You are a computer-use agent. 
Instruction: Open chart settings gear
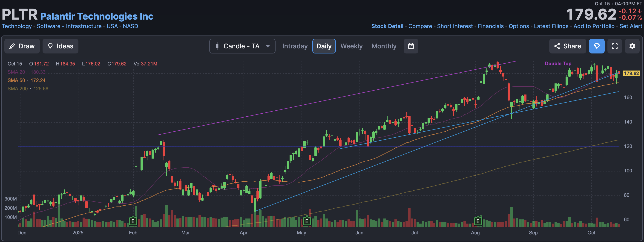point(632,46)
